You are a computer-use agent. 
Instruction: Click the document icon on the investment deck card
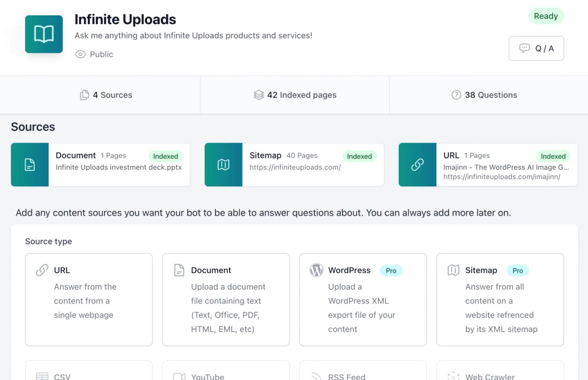tap(29, 165)
